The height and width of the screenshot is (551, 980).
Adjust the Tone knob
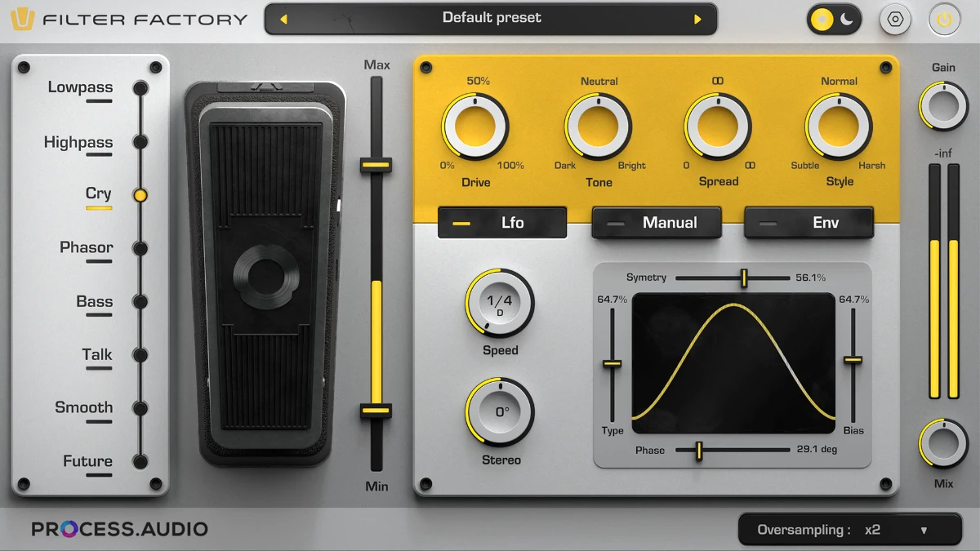599,127
